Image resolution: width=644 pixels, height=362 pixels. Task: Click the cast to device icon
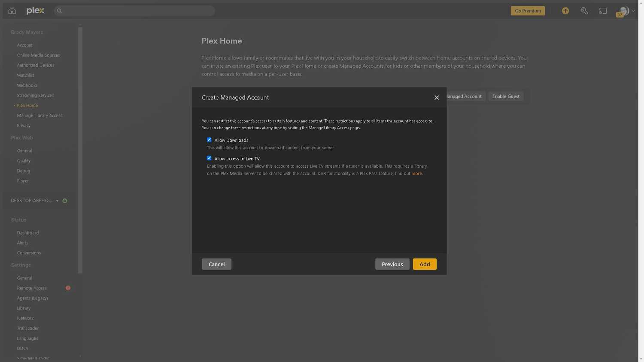pyautogui.click(x=603, y=11)
